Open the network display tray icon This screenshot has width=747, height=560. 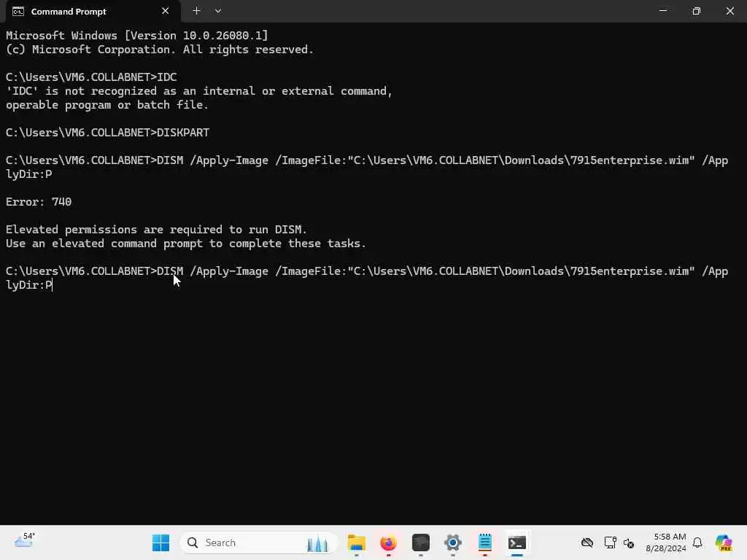click(x=610, y=542)
